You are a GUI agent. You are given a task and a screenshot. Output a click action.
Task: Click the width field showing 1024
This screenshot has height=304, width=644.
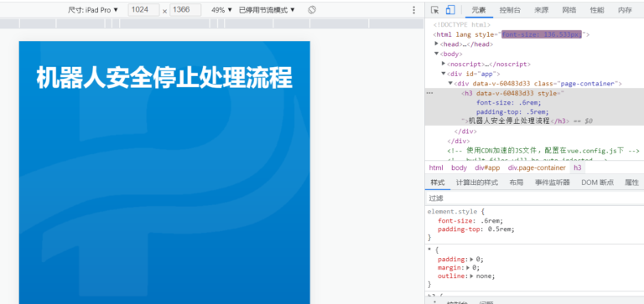143,10
